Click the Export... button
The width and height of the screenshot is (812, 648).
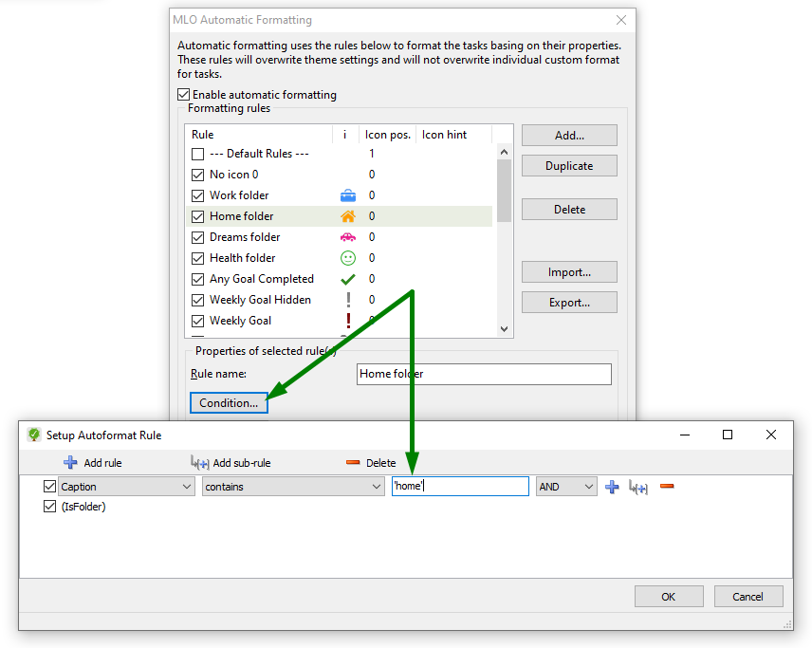pyautogui.click(x=569, y=303)
